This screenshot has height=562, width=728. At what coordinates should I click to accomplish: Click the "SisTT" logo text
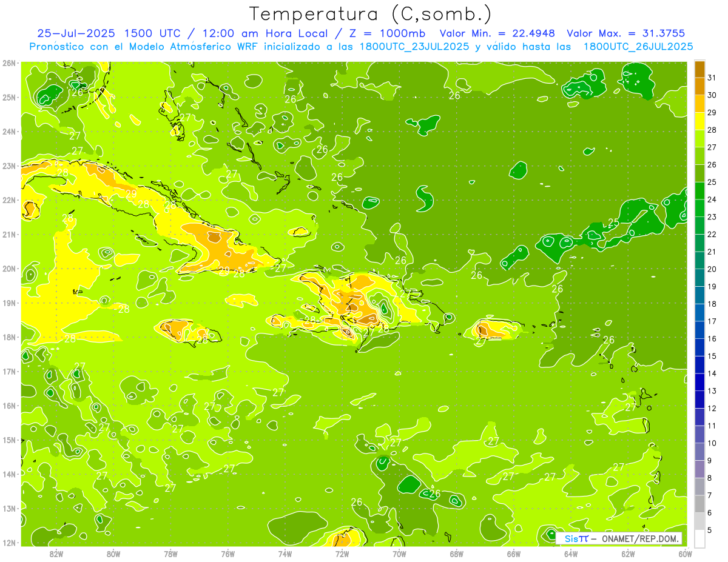[x=576, y=538]
